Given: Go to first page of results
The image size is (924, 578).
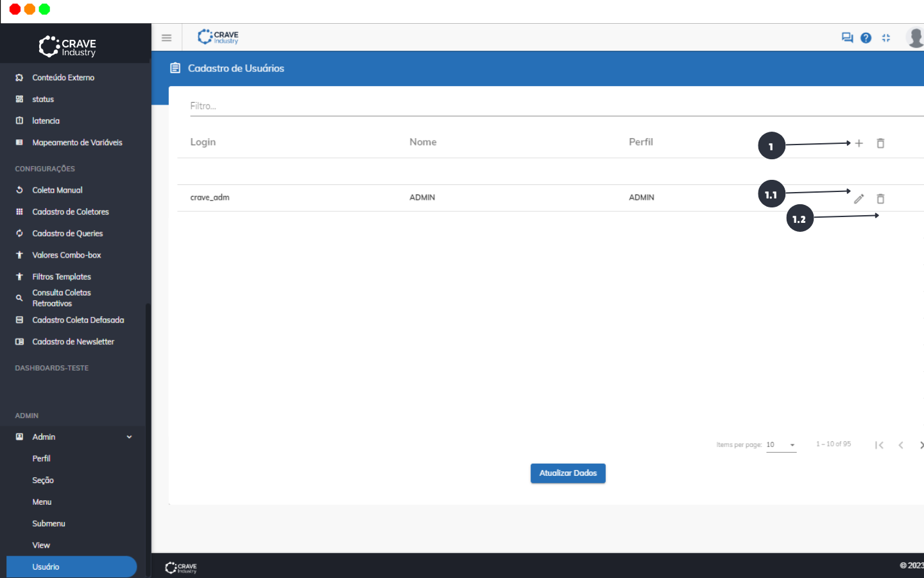Looking at the screenshot, I should (879, 445).
